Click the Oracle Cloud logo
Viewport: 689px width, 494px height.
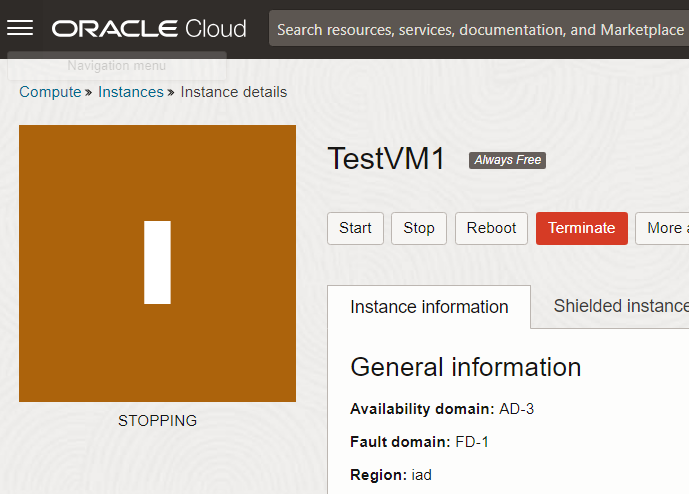149,29
